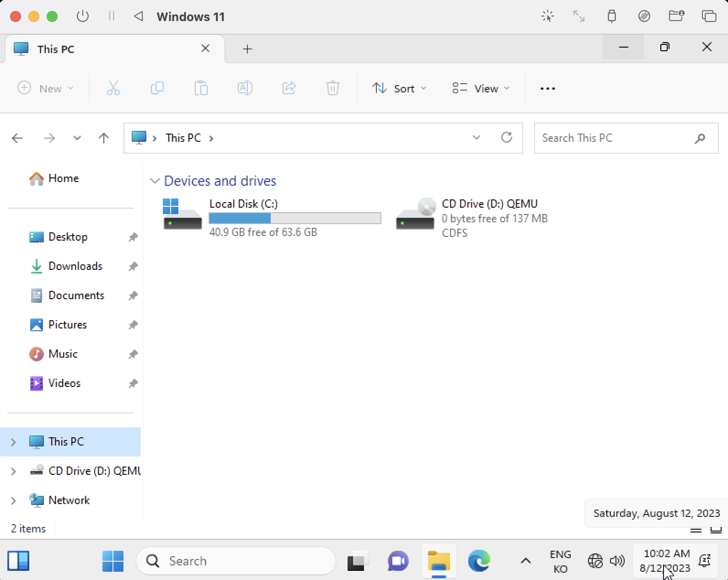
Task: Expand This PC in navigation pane
Action: pyautogui.click(x=13, y=442)
